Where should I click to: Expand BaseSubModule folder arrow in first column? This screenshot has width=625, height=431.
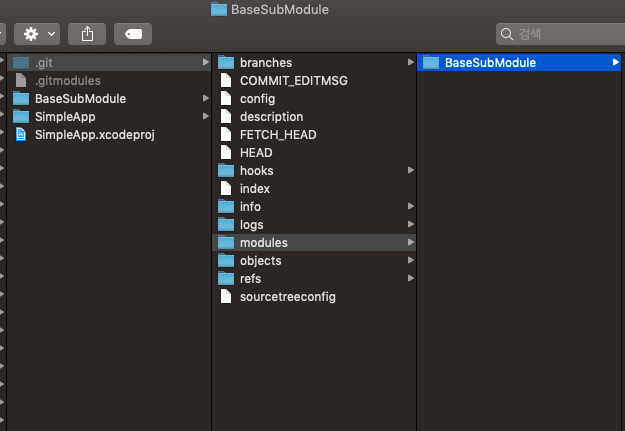(x=206, y=98)
